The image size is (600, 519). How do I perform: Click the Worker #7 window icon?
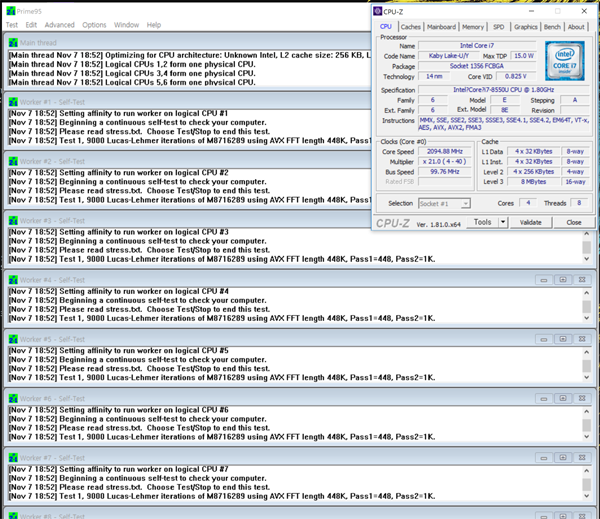[13, 458]
